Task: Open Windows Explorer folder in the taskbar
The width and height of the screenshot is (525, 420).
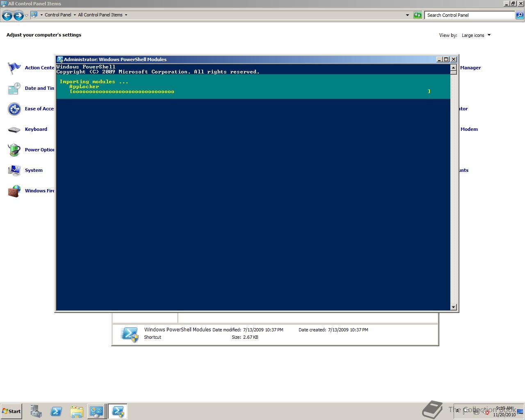Action: (77, 411)
